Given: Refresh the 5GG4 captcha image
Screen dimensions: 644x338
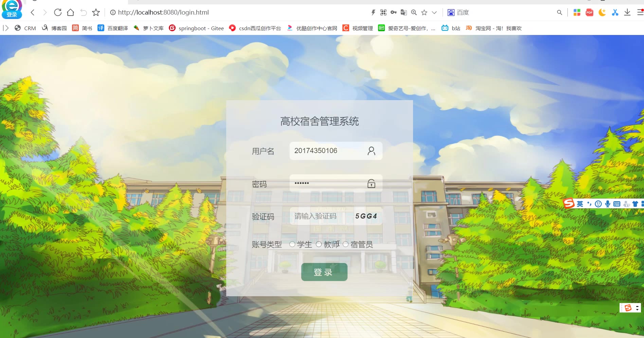Looking at the screenshot, I should point(366,216).
